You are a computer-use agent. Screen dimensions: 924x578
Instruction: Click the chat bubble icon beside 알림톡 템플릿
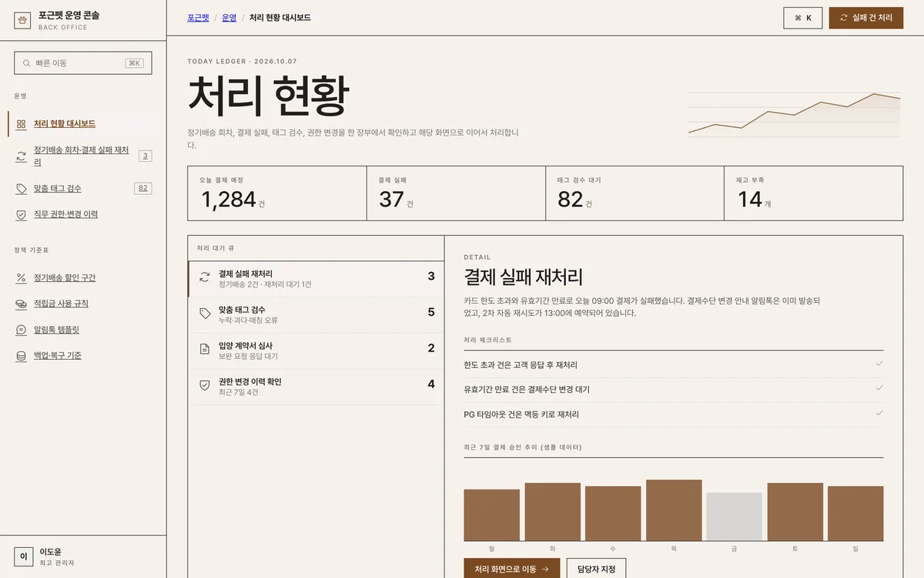coord(21,330)
